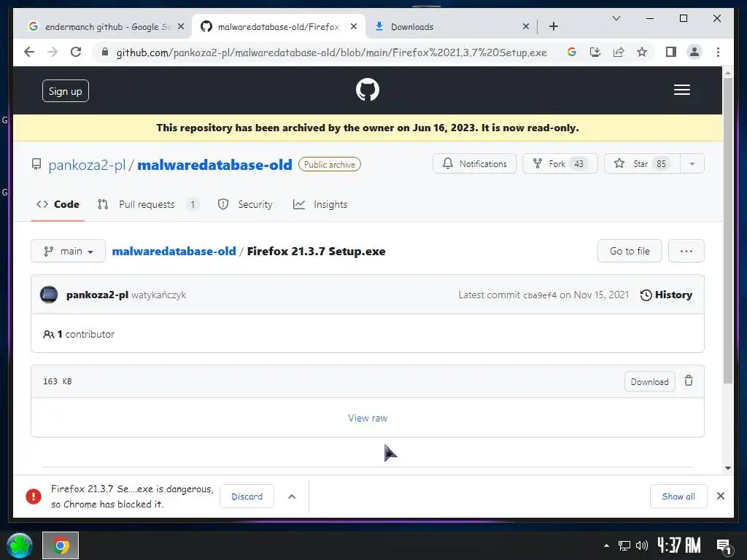Download the file with Download button
Viewport: 747px width, 560px height.
point(649,381)
